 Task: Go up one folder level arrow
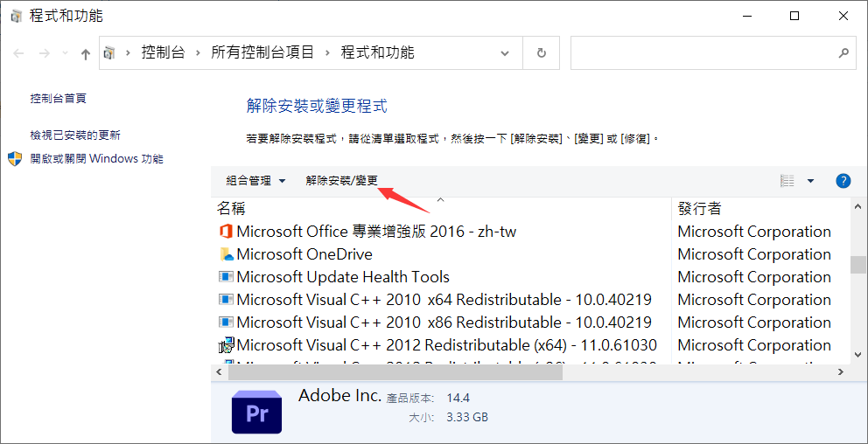(x=85, y=53)
